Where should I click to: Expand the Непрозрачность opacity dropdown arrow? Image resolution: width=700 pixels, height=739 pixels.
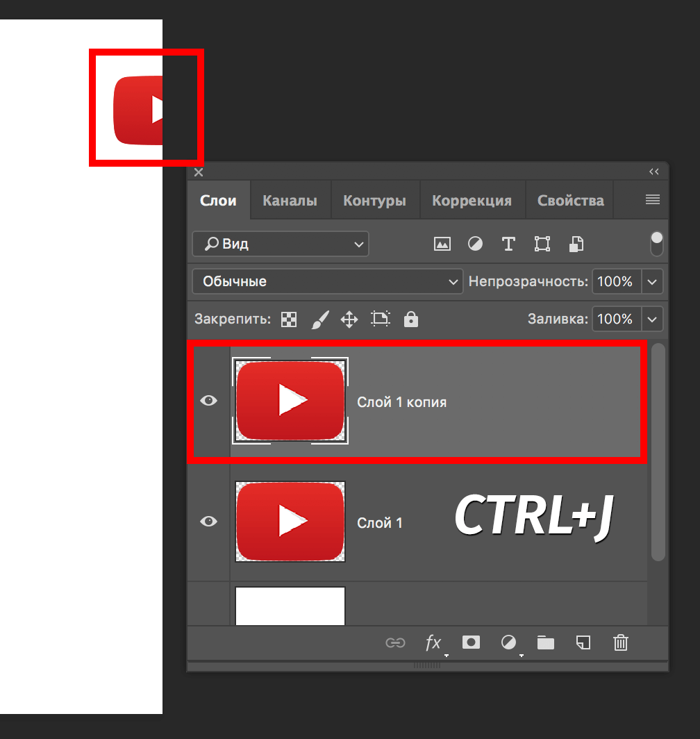[652, 282]
